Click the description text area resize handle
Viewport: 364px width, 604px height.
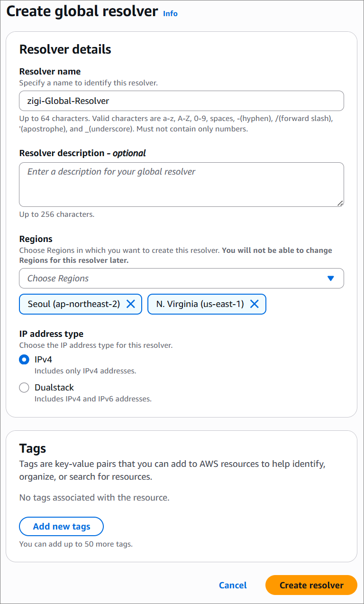[340, 203]
